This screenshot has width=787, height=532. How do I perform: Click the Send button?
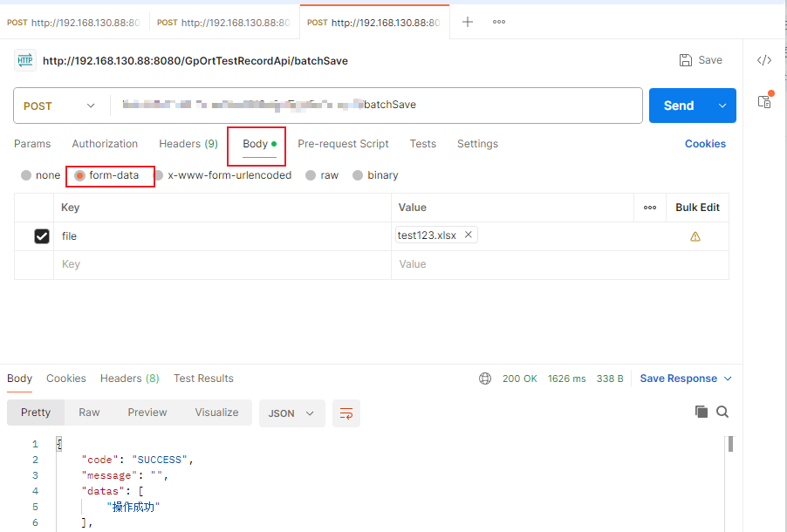coord(679,105)
